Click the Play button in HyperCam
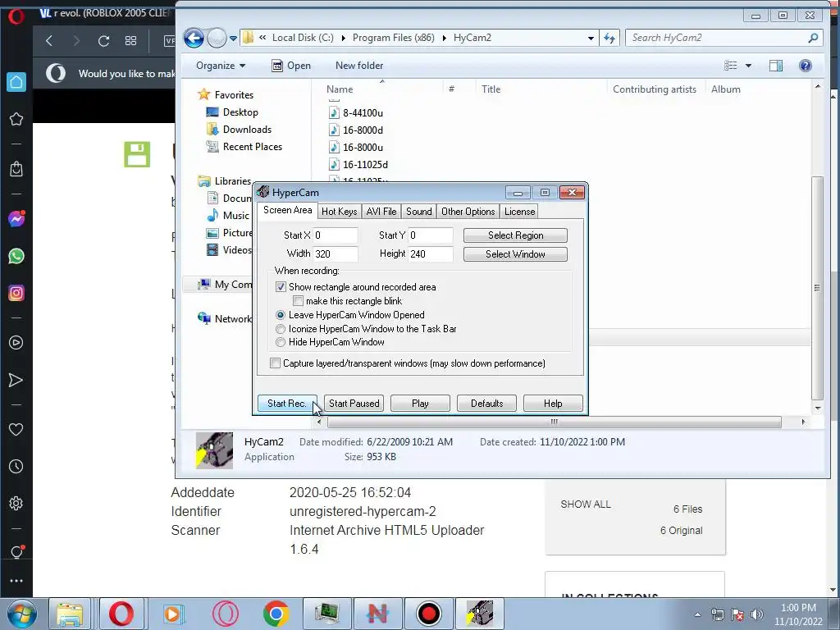 click(x=420, y=404)
